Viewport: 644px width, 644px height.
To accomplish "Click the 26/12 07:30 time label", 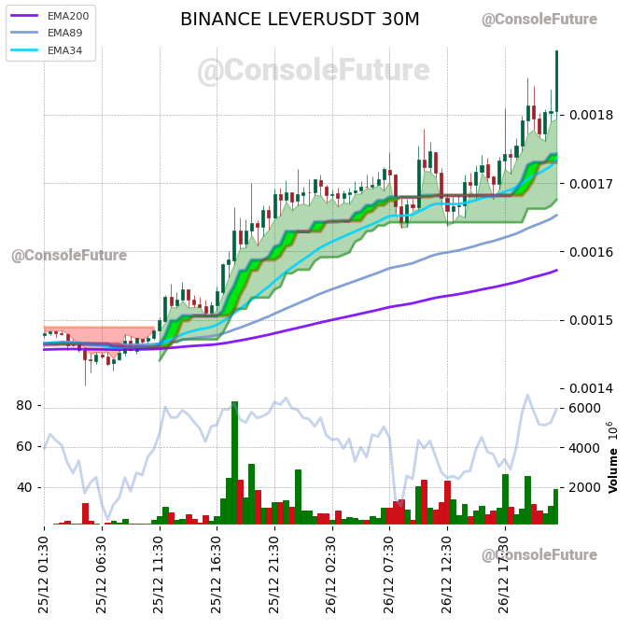I will click(389, 575).
